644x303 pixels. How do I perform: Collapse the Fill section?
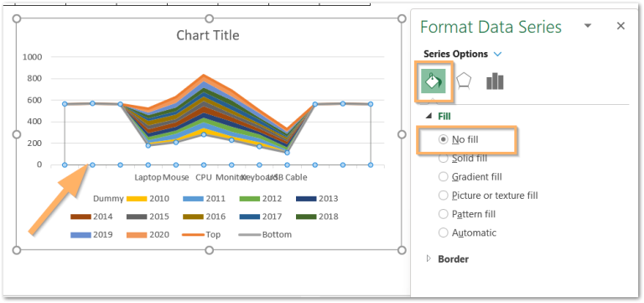[429, 117]
